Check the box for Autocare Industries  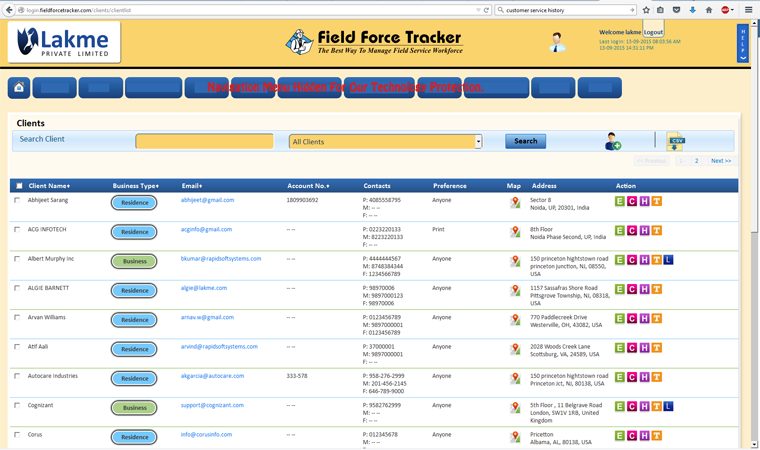click(x=17, y=376)
